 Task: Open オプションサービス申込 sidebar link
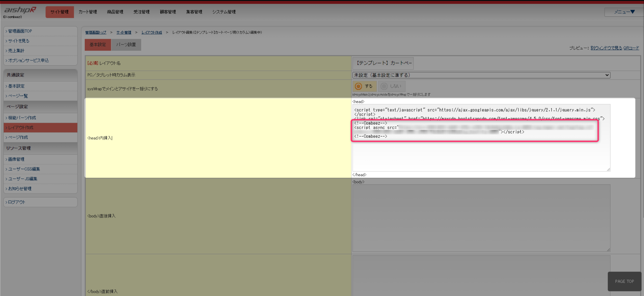coord(41,60)
